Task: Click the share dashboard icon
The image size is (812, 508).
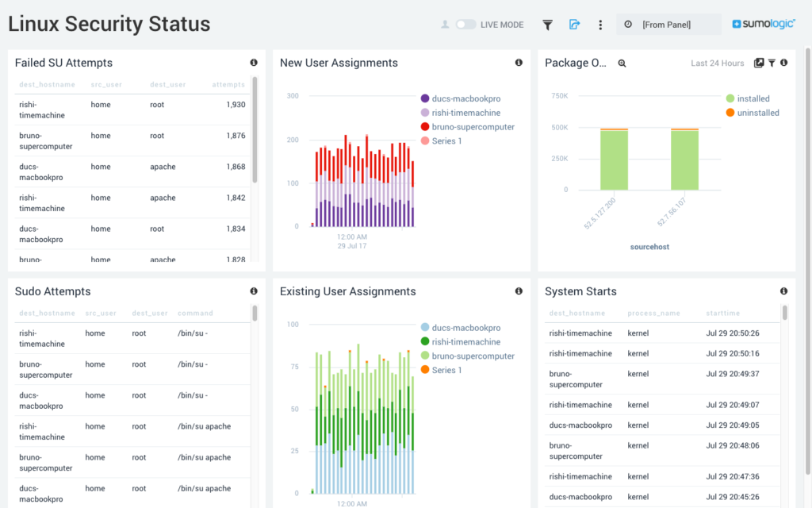Action: (574, 25)
